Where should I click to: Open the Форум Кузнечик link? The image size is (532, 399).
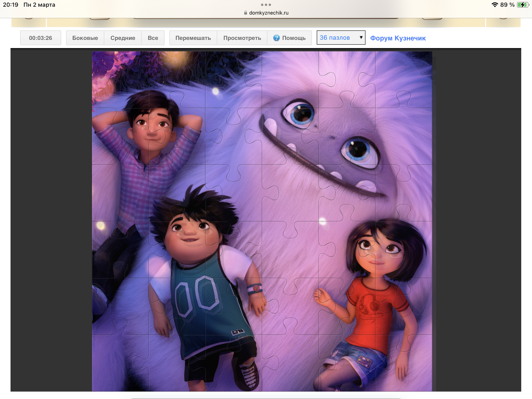tap(398, 38)
